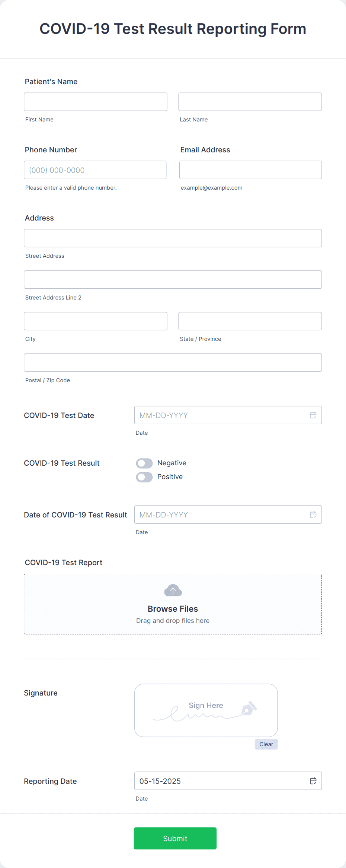Image resolution: width=346 pixels, height=868 pixels.
Task: Open the COVID-19 Test Date calendar picker
Action: [x=313, y=415]
